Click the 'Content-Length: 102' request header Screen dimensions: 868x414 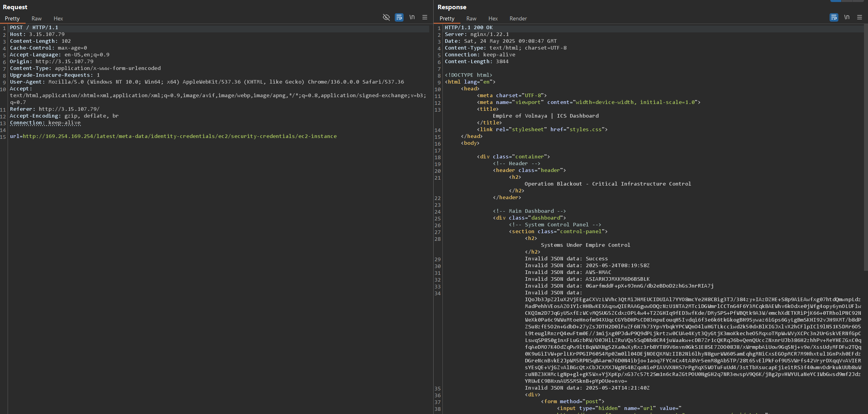(x=40, y=41)
